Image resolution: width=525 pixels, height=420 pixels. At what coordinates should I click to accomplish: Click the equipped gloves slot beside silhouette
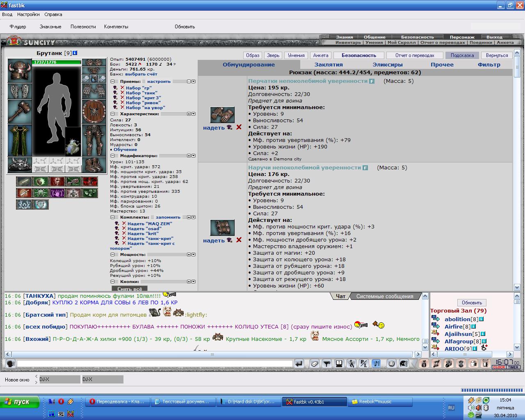tap(94, 91)
